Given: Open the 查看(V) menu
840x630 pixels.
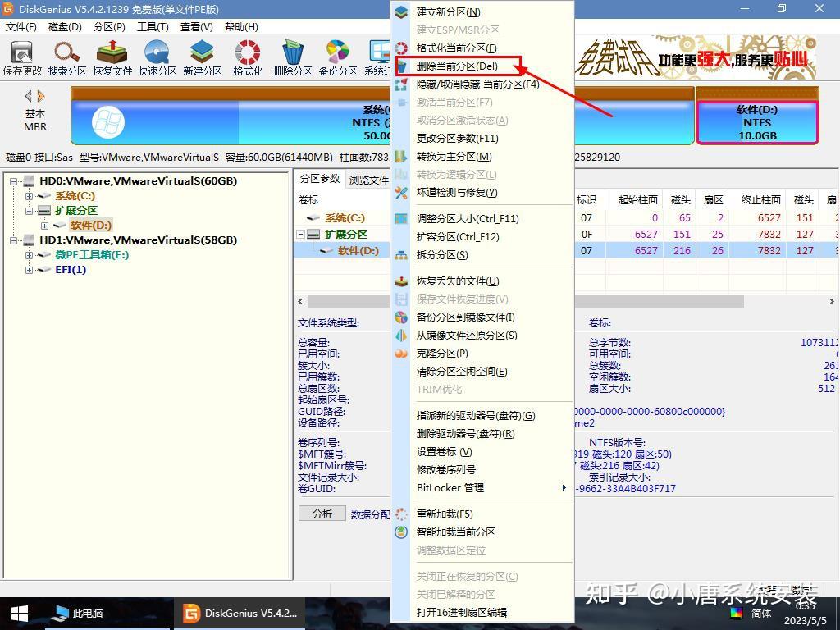Looking at the screenshot, I should (x=197, y=27).
